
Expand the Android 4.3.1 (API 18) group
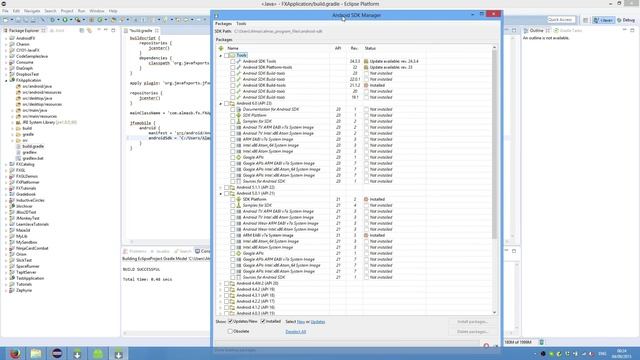pos(221,295)
